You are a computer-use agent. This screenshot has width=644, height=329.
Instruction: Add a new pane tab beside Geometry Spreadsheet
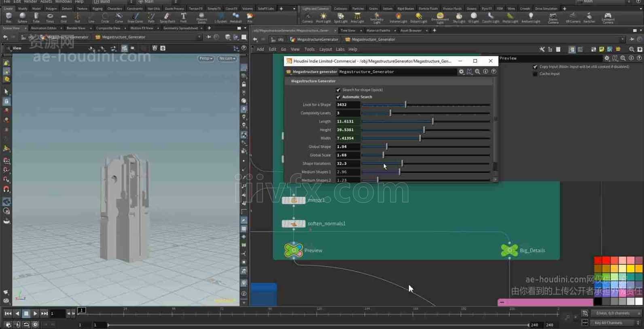click(209, 28)
